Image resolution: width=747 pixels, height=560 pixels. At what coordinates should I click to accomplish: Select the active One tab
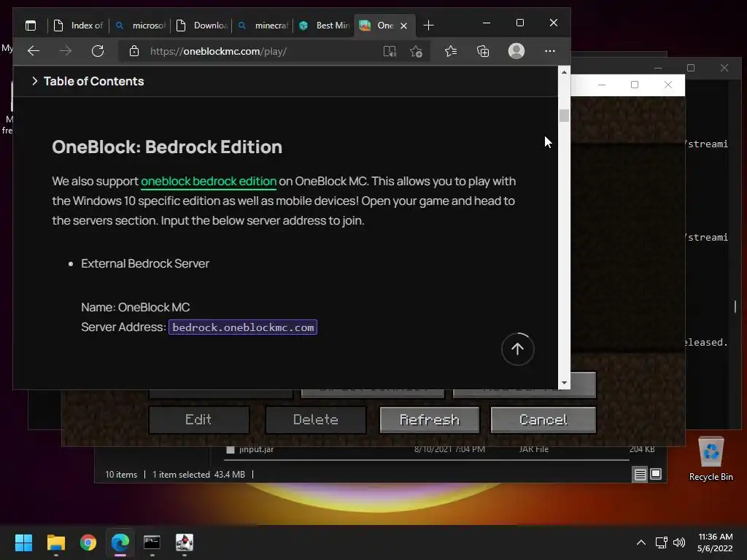click(379, 26)
